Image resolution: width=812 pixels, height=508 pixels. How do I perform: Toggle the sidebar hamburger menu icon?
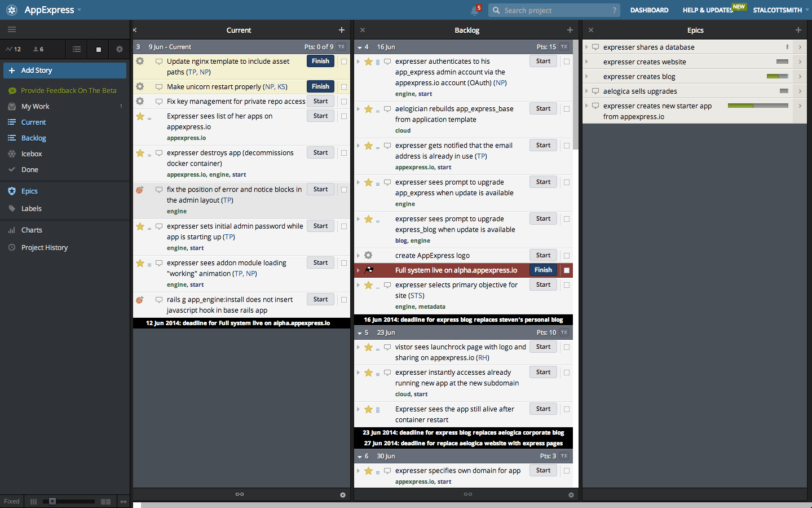[x=12, y=30]
